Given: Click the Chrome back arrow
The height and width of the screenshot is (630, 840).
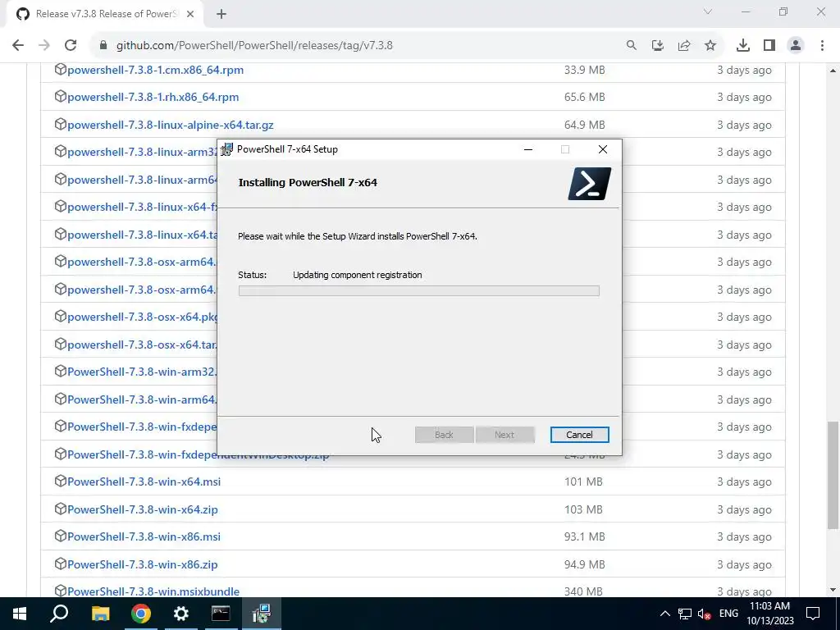Looking at the screenshot, I should pyautogui.click(x=18, y=46).
